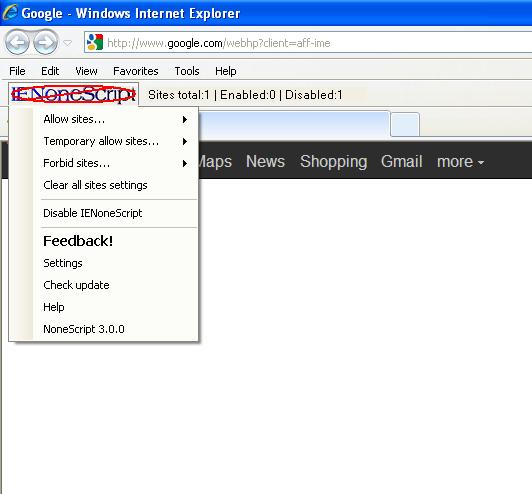Click the Internet Explorer title bar logo
The height and width of the screenshot is (494, 532).
pos(10,12)
